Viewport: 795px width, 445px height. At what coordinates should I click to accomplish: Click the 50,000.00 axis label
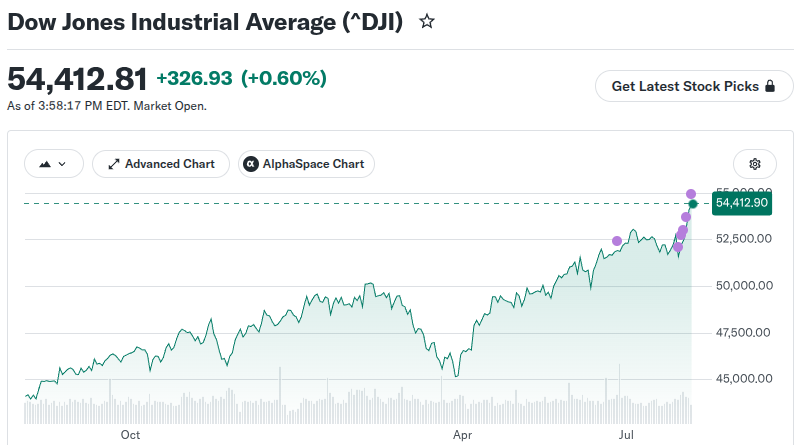(744, 286)
